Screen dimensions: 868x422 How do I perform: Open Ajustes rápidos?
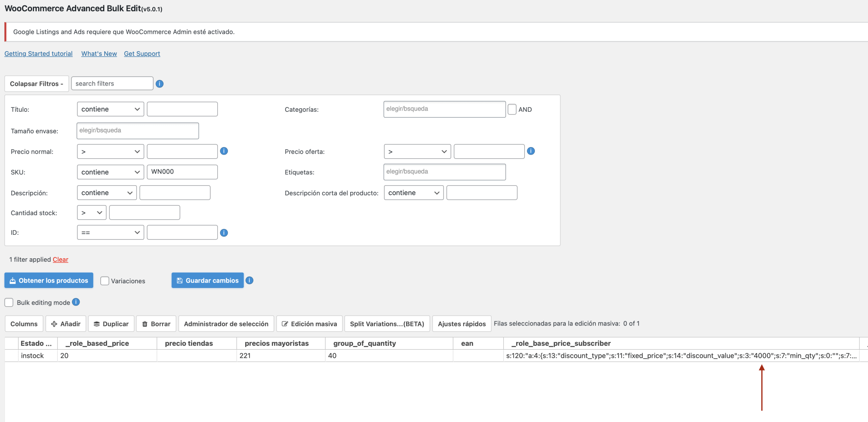(462, 324)
